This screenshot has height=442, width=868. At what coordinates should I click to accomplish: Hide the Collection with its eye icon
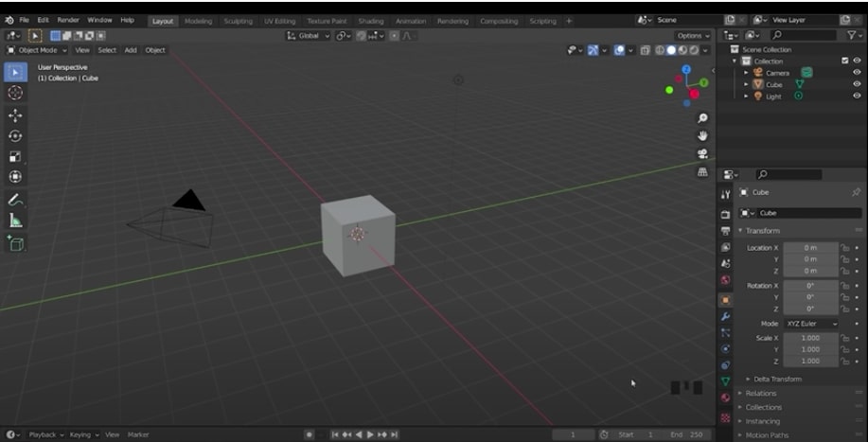pos(857,61)
